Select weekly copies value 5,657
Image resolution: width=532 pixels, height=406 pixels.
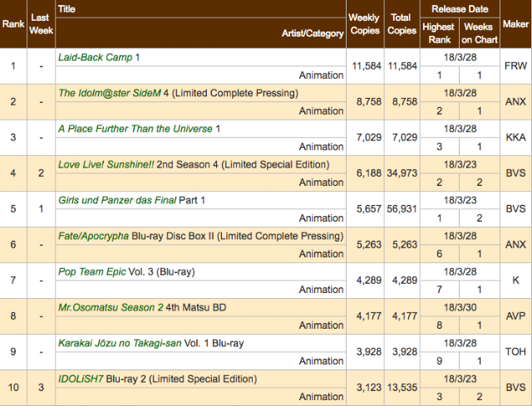pos(368,208)
